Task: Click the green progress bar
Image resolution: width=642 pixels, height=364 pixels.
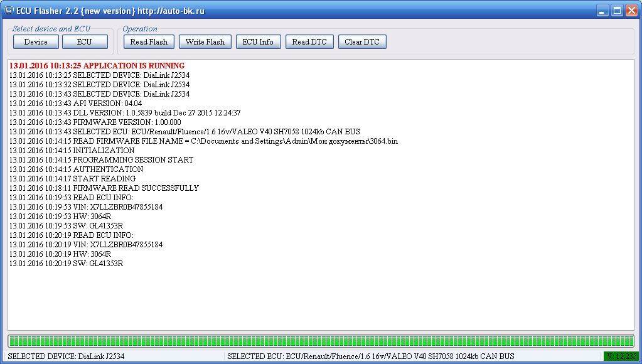Action: pyautogui.click(x=321, y=341)
